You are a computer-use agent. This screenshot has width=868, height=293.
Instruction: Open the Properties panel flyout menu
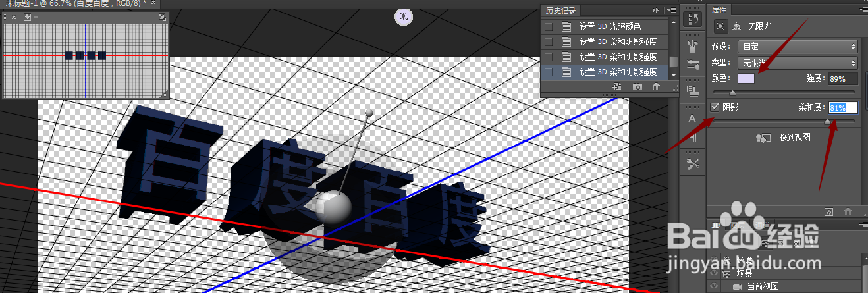[x=863, y=9]
